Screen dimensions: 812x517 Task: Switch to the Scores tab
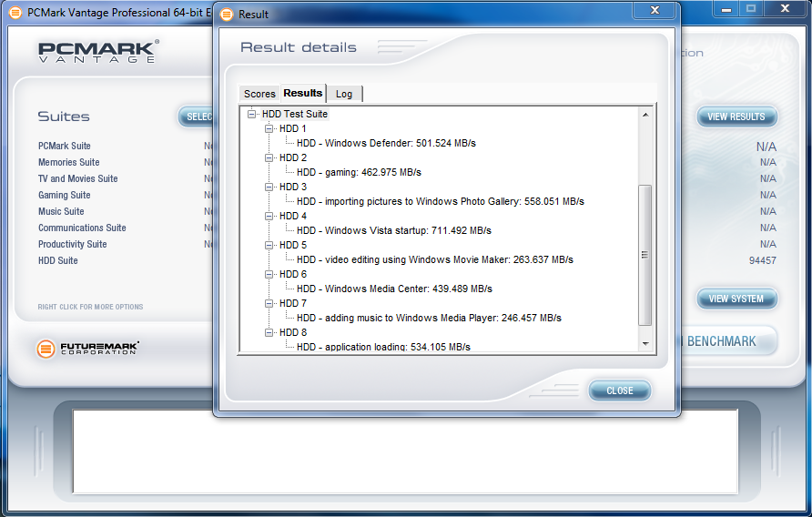pyautogui.click(x=259, y=94)
